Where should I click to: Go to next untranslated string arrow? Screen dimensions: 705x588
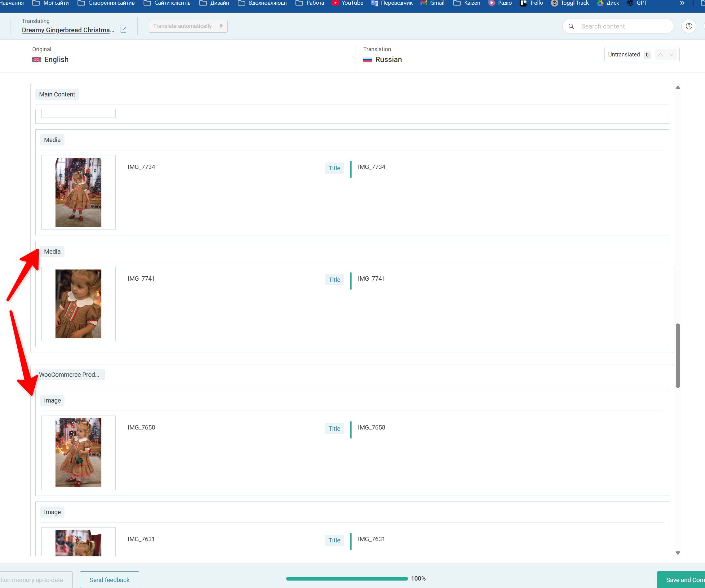tap(672, 55)
